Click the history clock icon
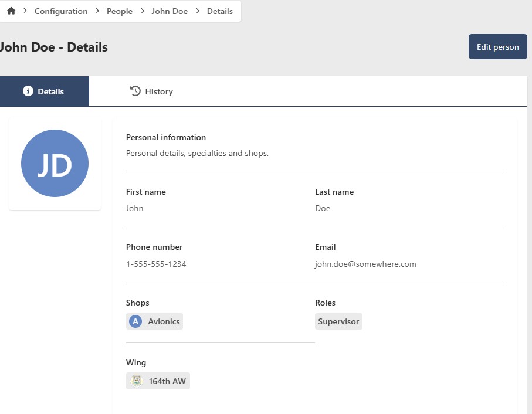Screen dimensions: 532x414 [134, 91]
